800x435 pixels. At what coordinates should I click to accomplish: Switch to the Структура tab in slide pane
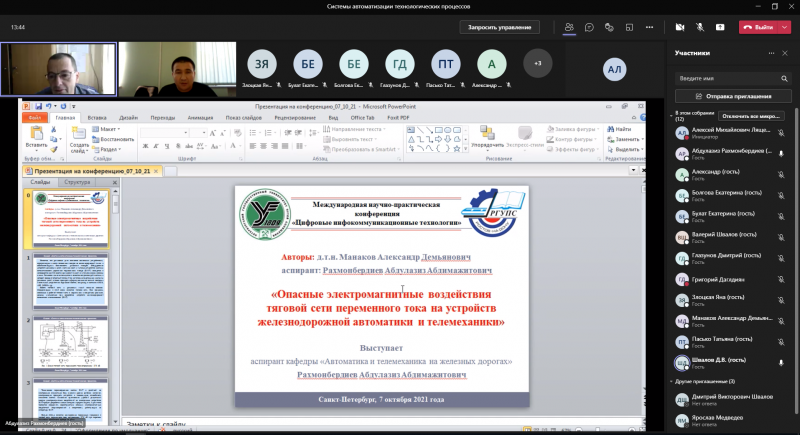(x=76, y=182)
